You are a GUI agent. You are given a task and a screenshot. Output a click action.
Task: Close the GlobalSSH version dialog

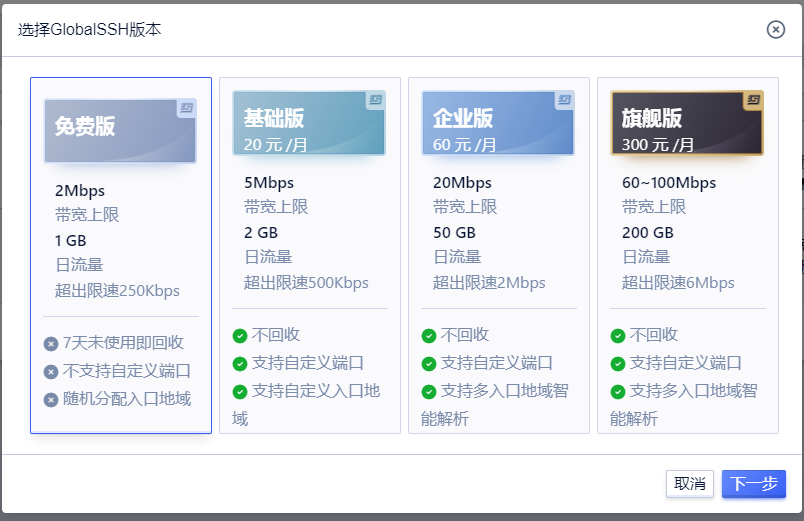tap(775, 29)
